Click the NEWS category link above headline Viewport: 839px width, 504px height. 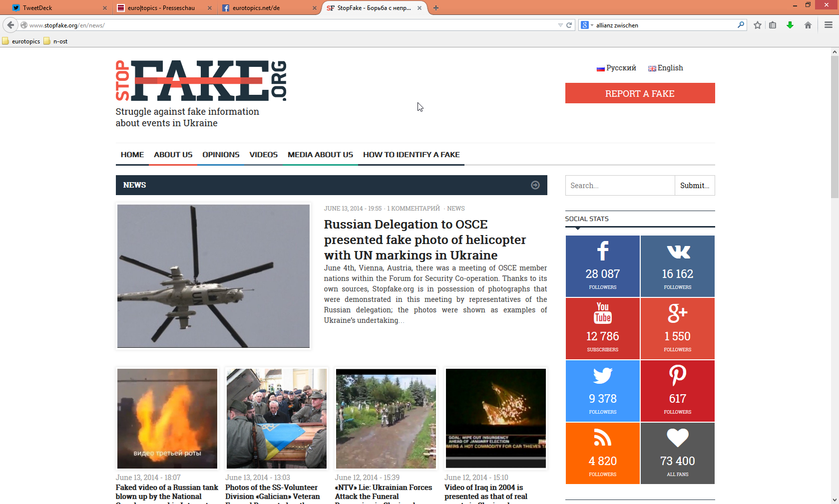coord(456,209)
